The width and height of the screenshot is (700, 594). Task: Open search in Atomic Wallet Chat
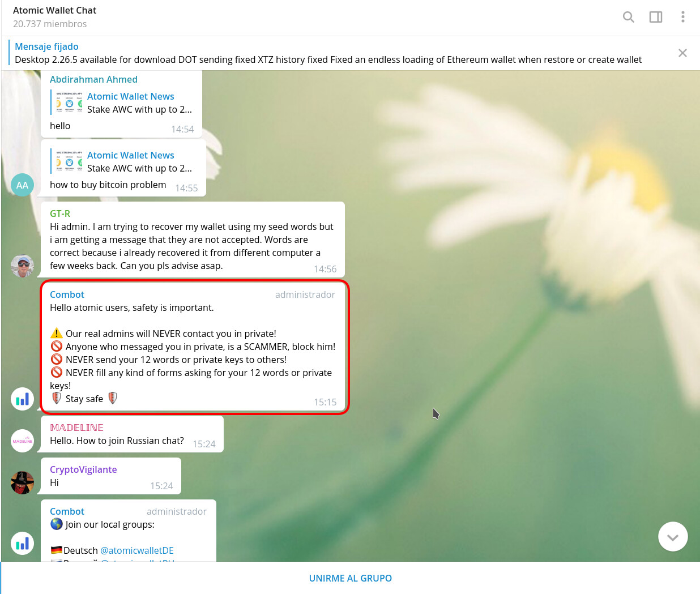point(628,17)
